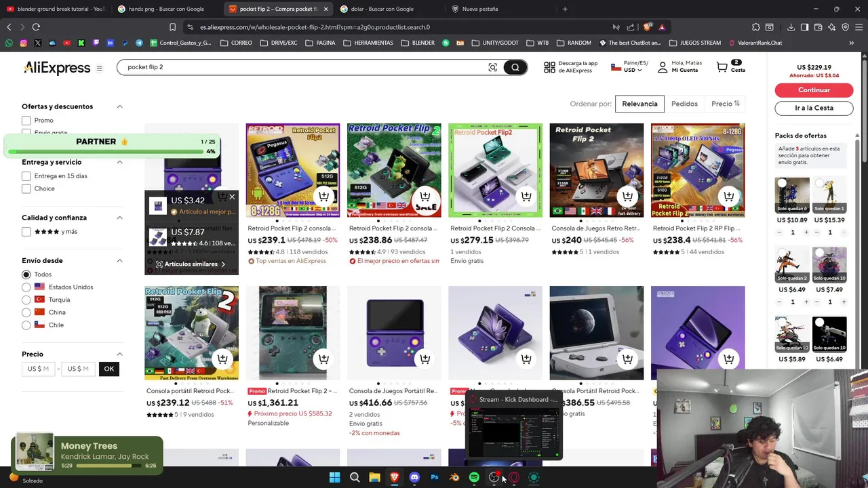The width and height of the screenshot is (868, 488).
Task: Expand Artículos similares link arrow
Action: pos(222,264)
